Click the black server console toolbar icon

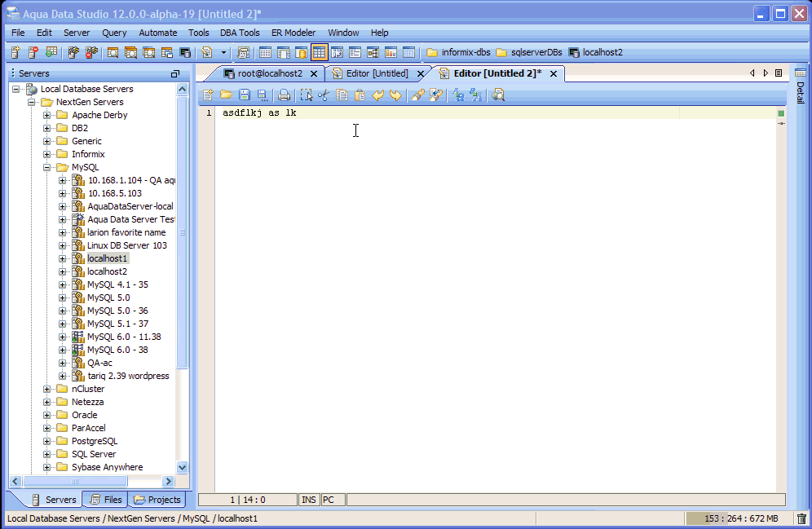(185, 52)
